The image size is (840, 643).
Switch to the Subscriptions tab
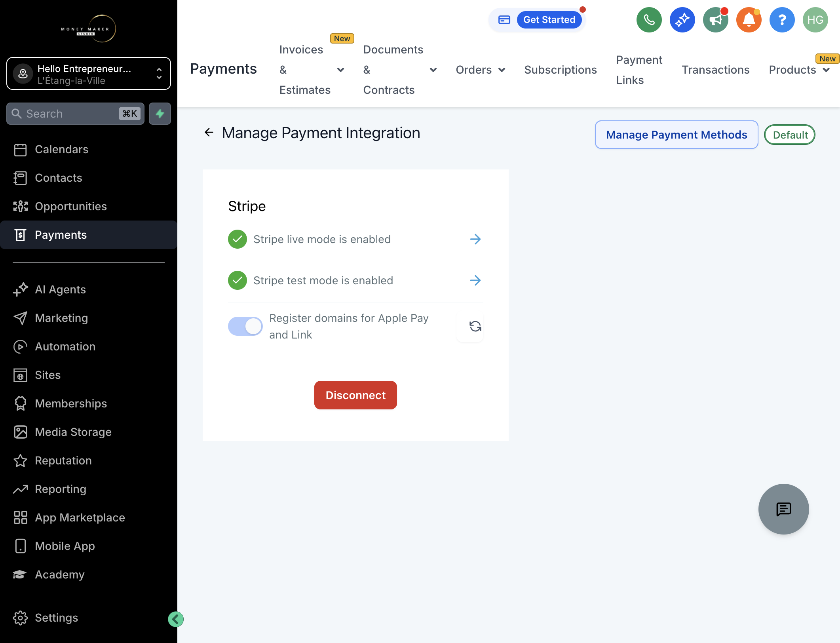561,70
